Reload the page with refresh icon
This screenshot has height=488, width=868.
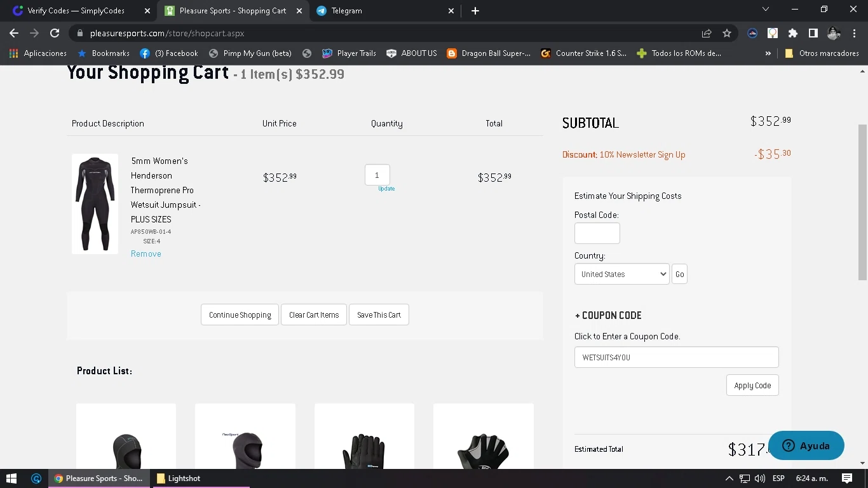coord(55,33)
